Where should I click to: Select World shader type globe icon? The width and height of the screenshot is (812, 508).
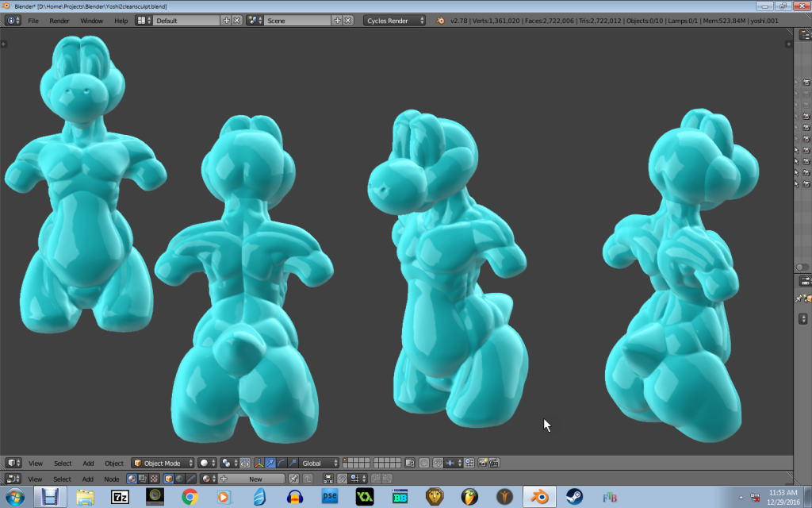coord(179,479)
